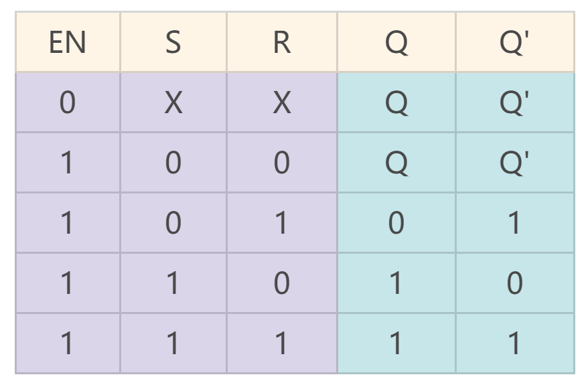Select the X under the S column

[x=173, y=102]
